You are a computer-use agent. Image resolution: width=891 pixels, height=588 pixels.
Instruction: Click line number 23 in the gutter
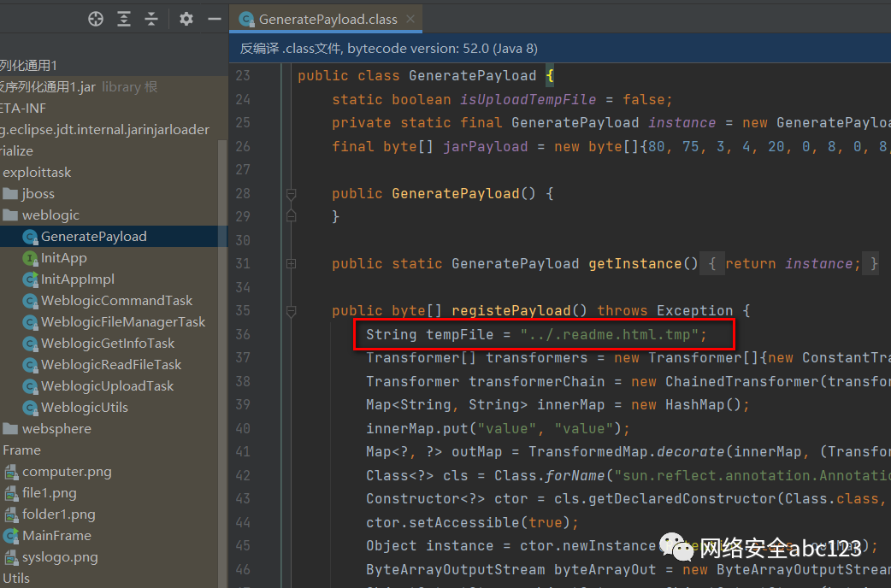pos(243,75)
